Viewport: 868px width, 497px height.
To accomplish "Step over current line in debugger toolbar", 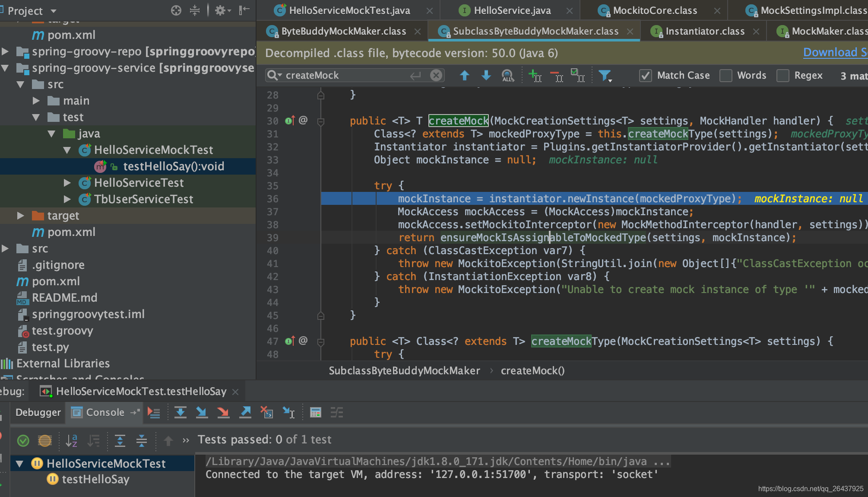I will pos(180,412).
